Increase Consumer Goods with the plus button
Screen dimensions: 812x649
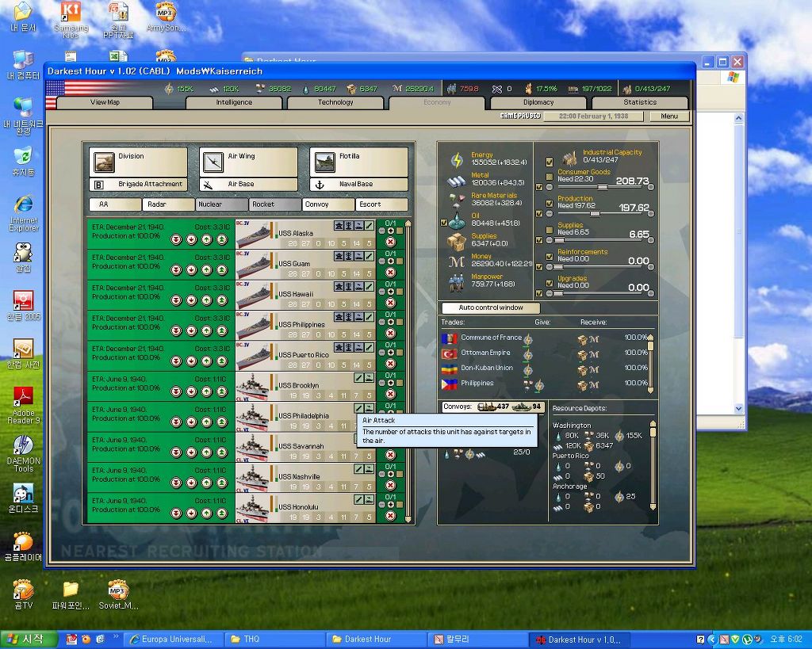[x=651, y=187]
